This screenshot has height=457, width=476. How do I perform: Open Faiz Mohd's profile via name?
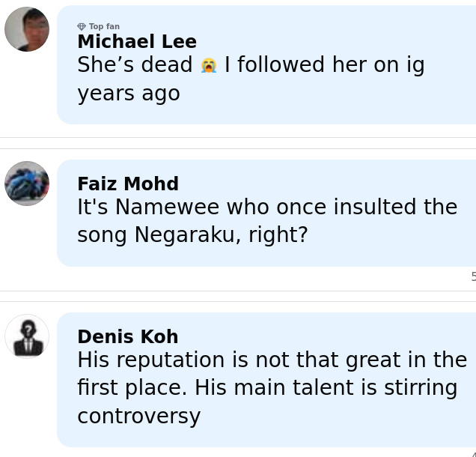click(128, 184)
